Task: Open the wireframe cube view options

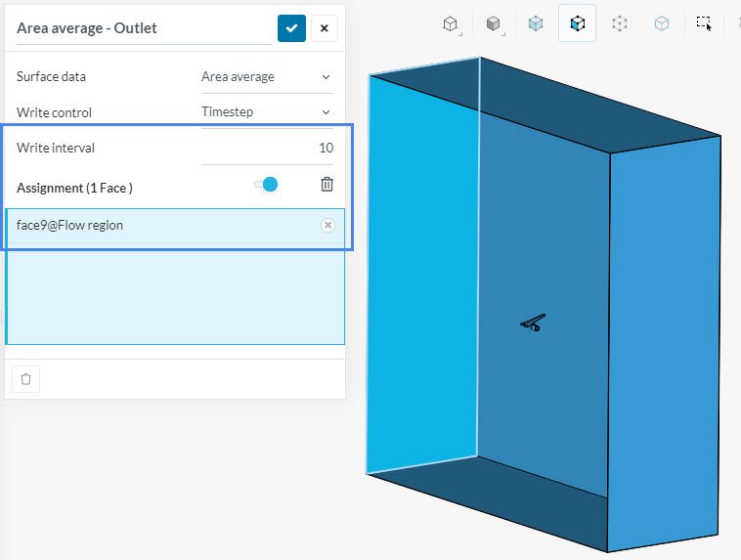Action: 451,23
